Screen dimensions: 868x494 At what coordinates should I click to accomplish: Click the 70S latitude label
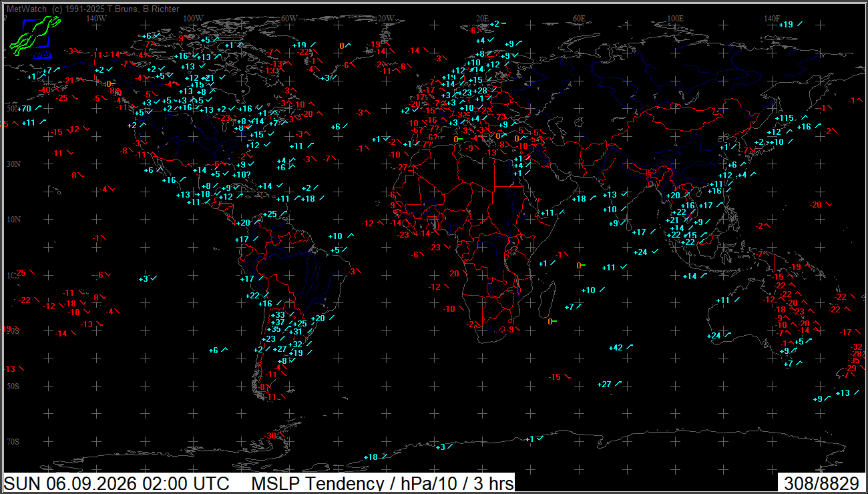click(x=13, y=442)
